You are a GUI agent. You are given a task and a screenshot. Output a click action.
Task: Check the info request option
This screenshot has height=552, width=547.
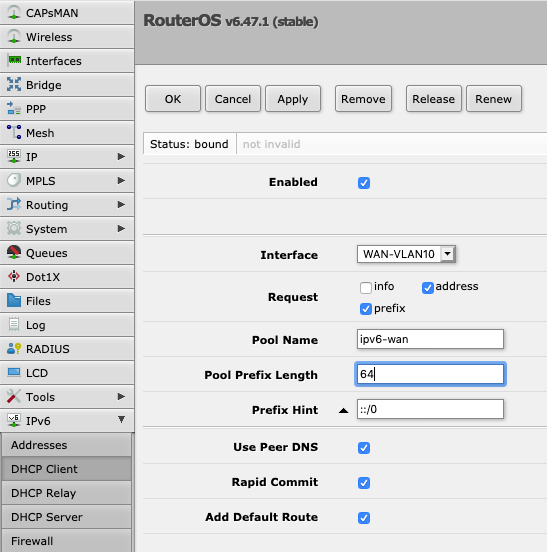[366, 287]
